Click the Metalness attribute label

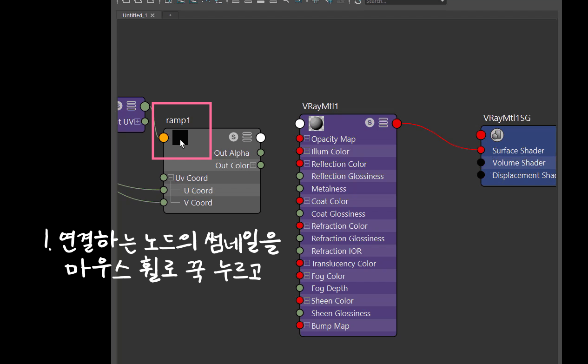tap(329, 189)
